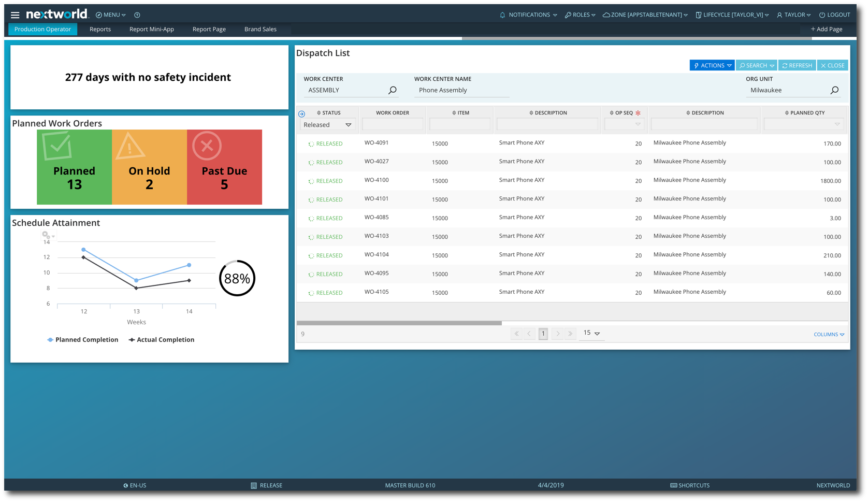This screenshot has width=868, height=502.
Task: Open the Search dropdown button
Action: (757, 65)
